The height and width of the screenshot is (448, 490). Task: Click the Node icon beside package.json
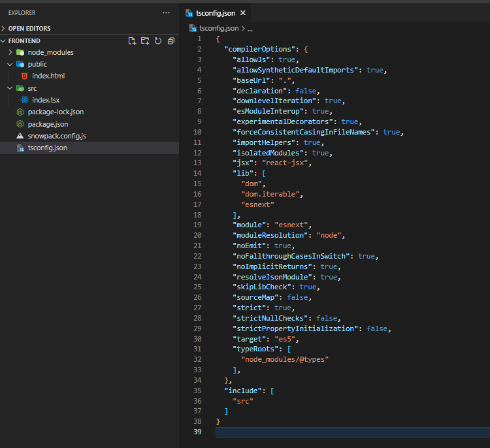click(x=20, y=124)
